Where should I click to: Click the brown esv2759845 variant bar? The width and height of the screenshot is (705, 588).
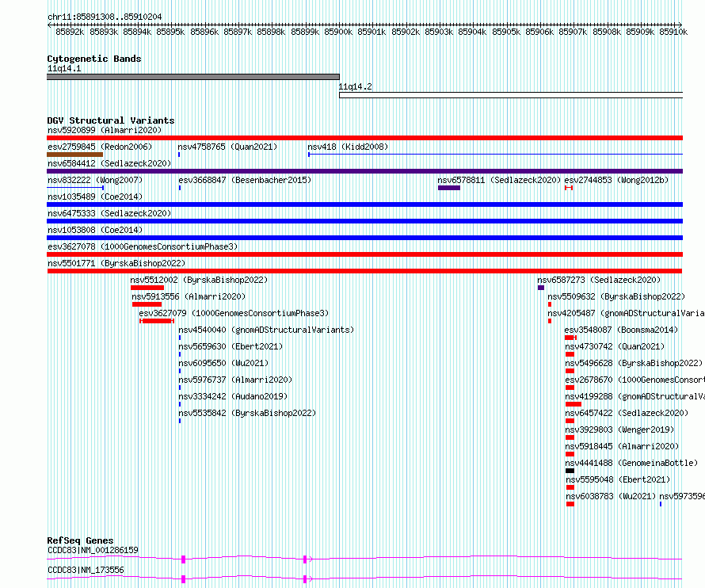[74, 155]
